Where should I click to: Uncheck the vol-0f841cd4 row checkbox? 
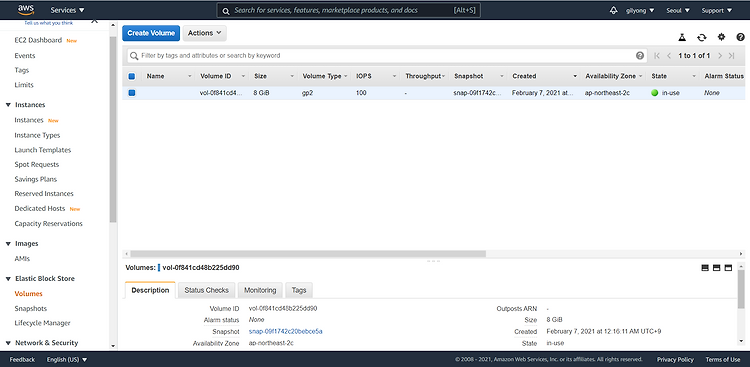132,93
